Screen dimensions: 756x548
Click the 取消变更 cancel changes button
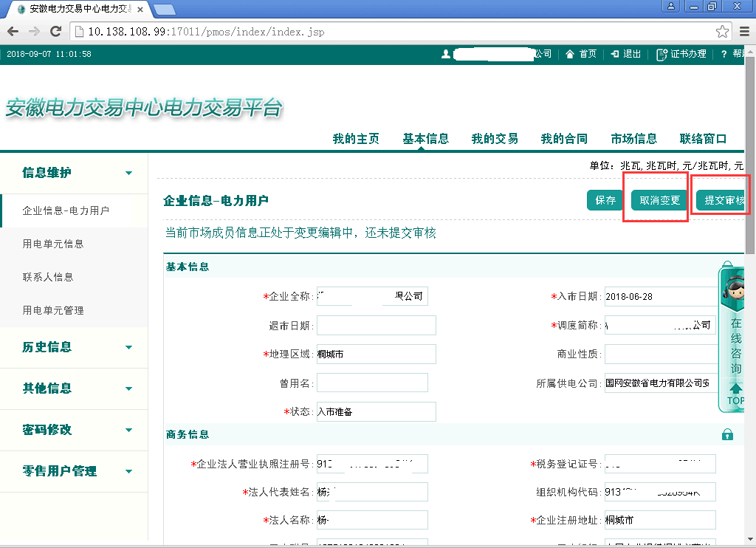(x=659, y=200)
